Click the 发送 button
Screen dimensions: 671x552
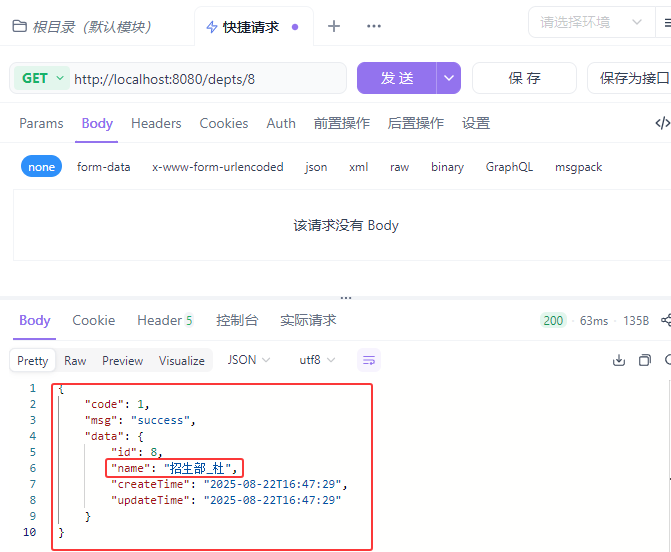click(x=397, y=78)
